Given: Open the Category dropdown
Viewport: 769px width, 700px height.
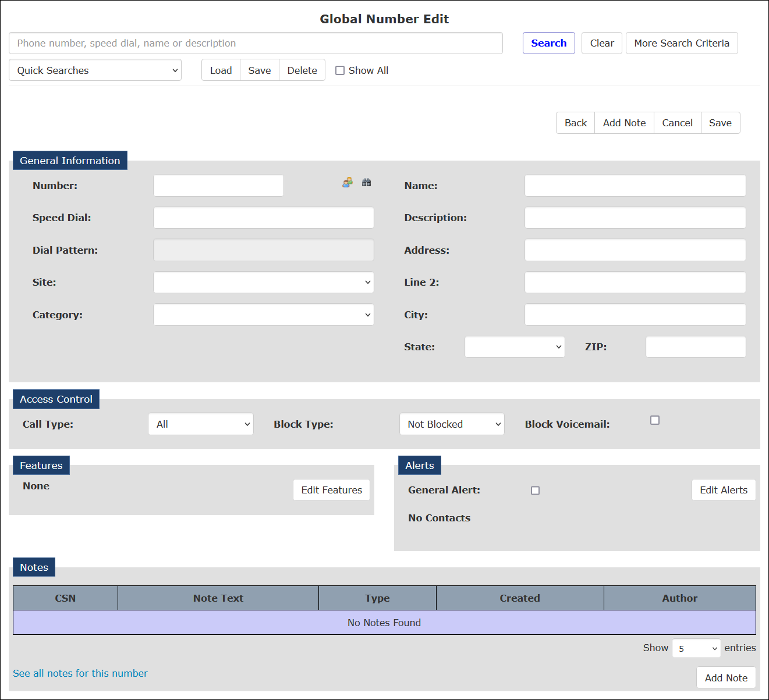Looking at the screenshot, I should pos(264,315).
